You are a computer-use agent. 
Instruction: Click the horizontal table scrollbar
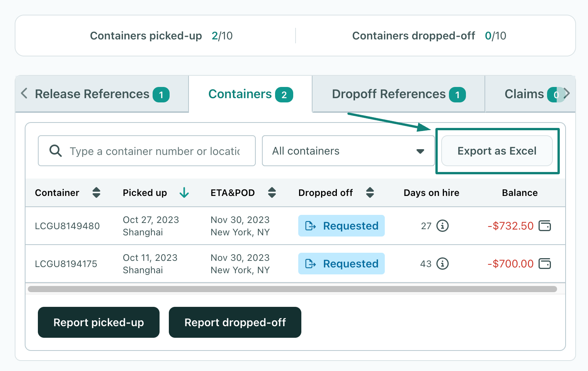(x=292, y=289)
